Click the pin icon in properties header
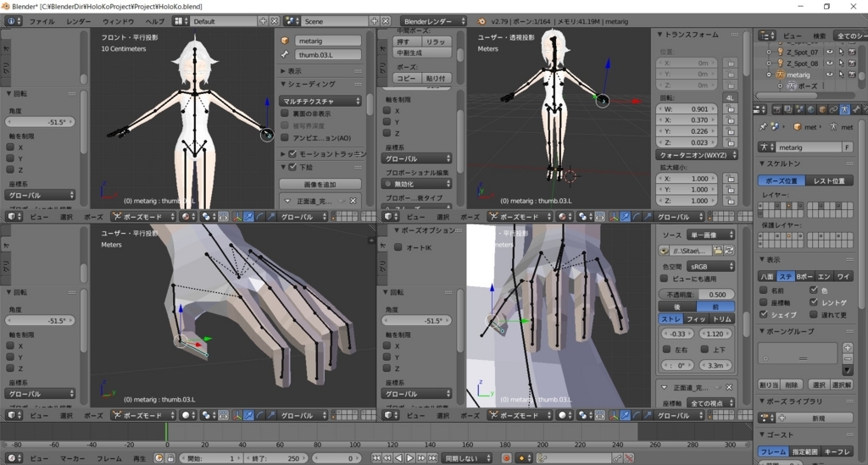This screenshot has height=465, width=868. pyautogui.click(x=762, y=127)
